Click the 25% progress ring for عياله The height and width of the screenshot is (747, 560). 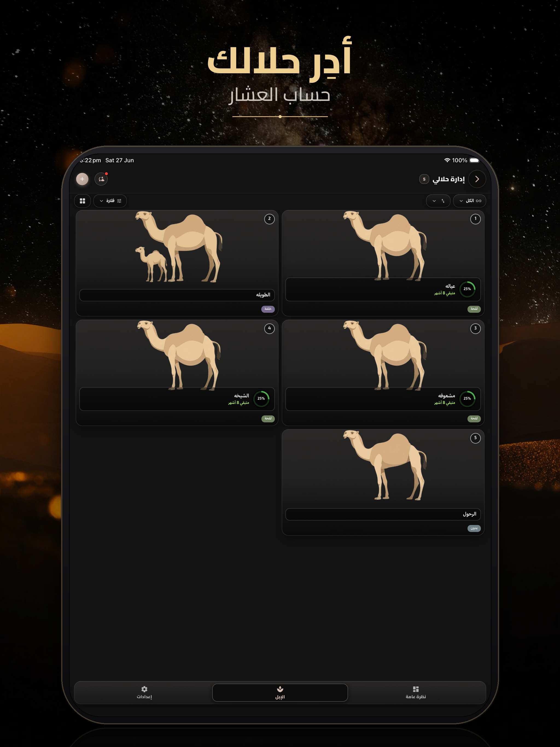click(468, 289)
